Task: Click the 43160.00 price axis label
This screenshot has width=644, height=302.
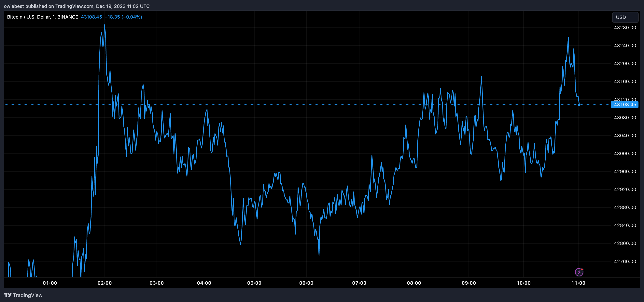Action: [625, 82]
